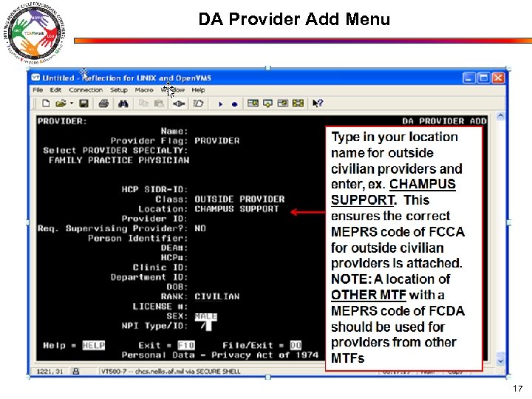This screenshot has width=532, height=399.
Task: Click the 'DA PROVIDER ADD' screen title
Action: 445,121
